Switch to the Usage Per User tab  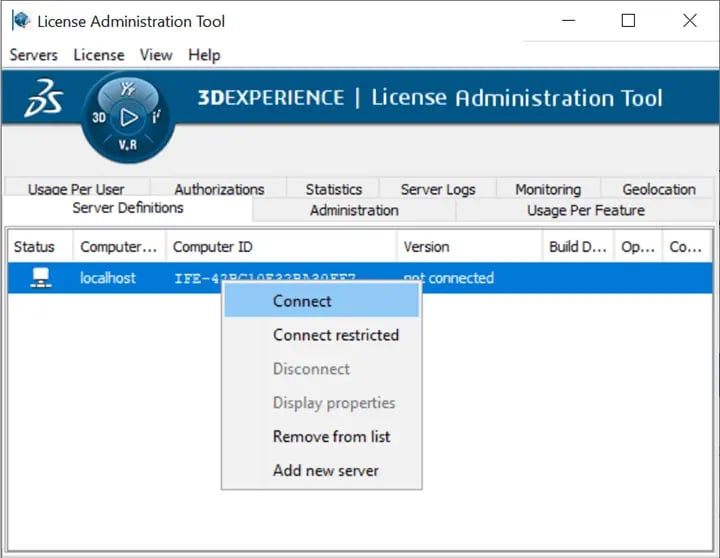click(76, 189)
